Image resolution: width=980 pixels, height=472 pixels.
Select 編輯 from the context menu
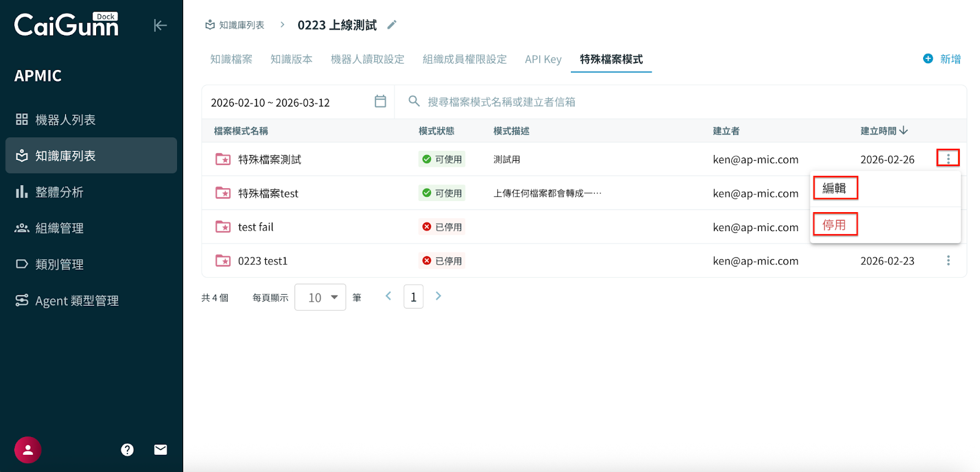coord(835,188)
